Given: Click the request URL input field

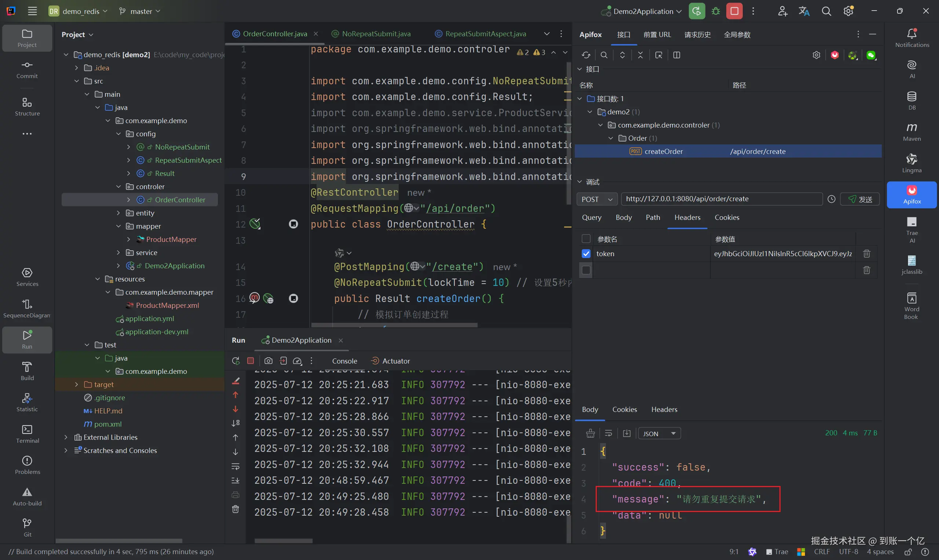Looking at the screenshot, I should click(x=721, y=199).
